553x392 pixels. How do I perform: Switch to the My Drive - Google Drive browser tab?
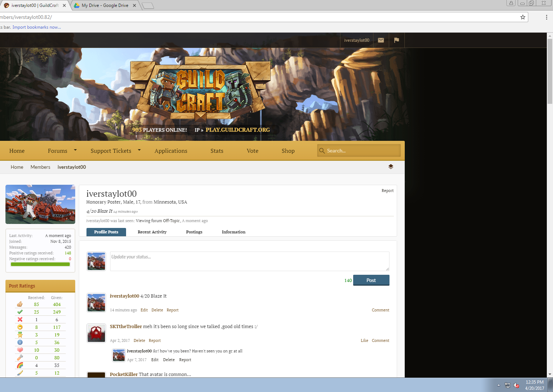point(105,5)
